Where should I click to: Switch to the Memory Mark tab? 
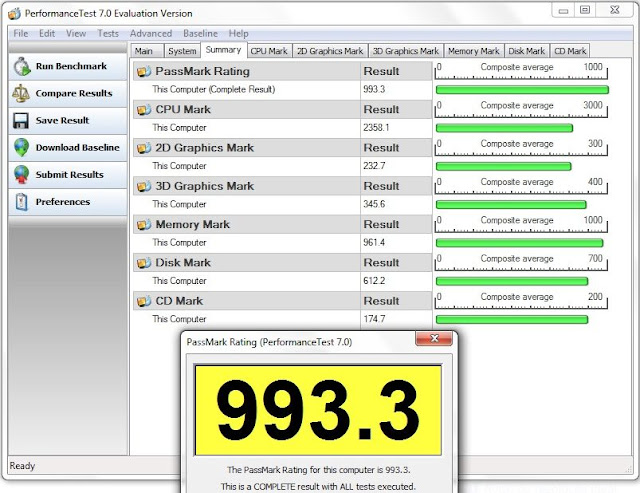(x=474, y=51)
